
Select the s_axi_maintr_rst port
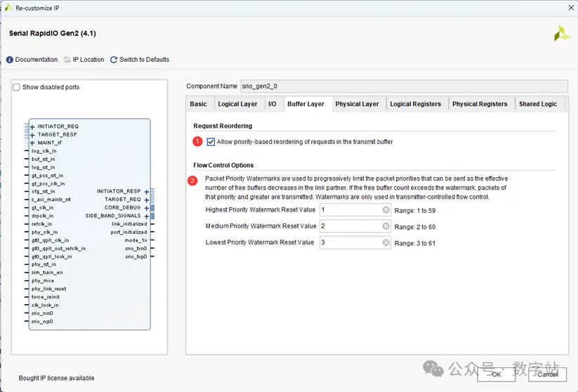pos(51,200)
